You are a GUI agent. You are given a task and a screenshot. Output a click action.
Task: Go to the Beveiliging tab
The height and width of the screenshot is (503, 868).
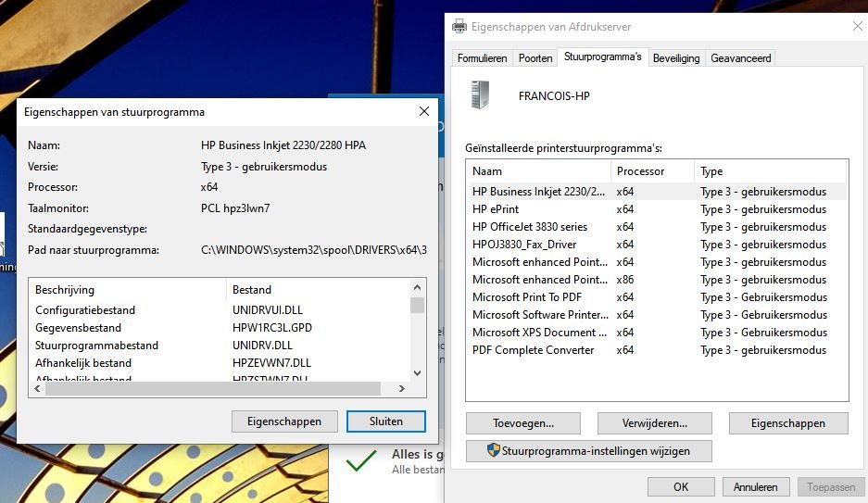676,58
